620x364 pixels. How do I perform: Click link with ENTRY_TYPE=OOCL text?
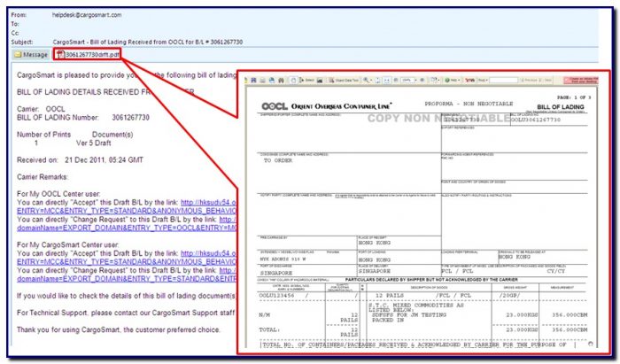click(x=127, y=228)
